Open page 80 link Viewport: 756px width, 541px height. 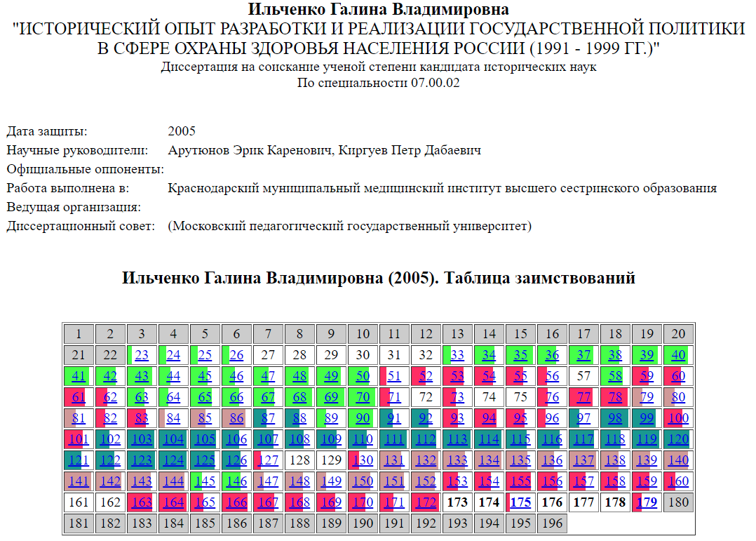click(x=678, y=397)
